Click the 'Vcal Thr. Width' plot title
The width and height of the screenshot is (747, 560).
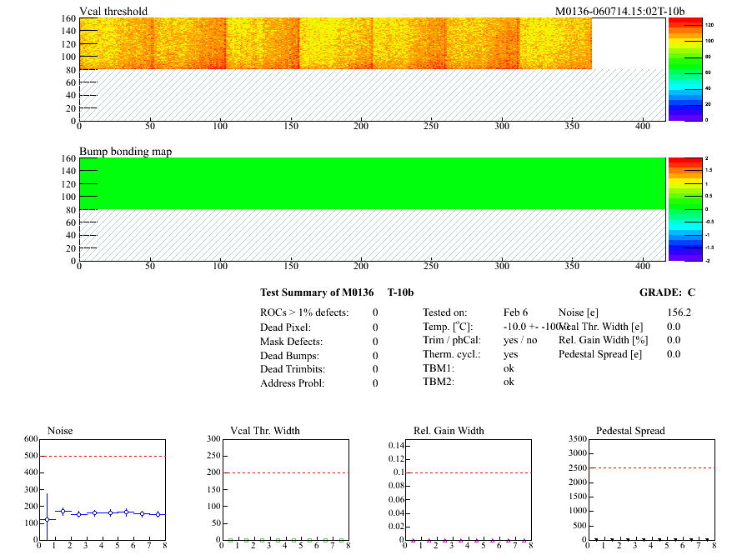click(x=265, y=431)
